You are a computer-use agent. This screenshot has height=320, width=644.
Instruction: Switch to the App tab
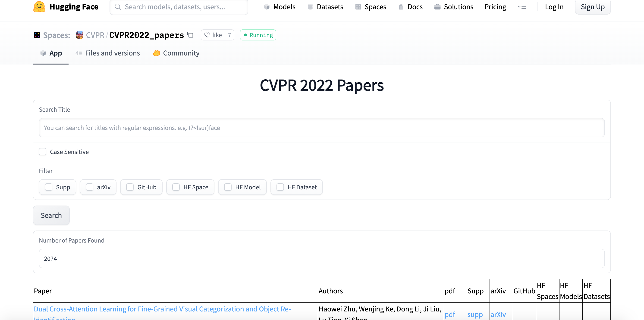click(51, 53)
